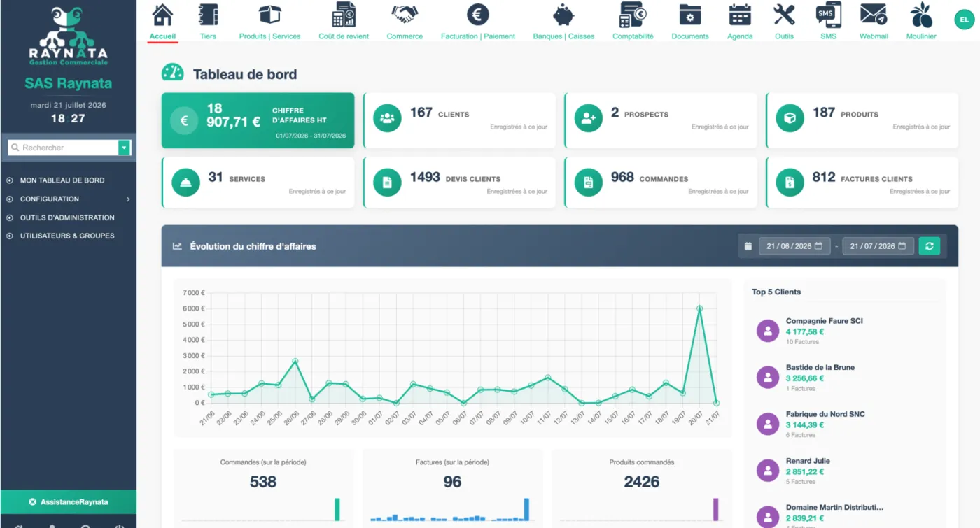Open the Agenda calendar icon
The image size is (980, 528).
pyautogui.click(x=740, y=14)
